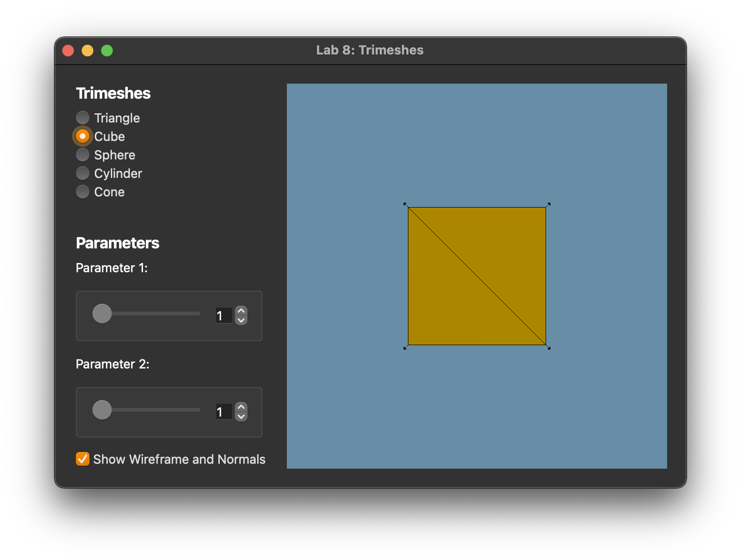Select the Cube radio button

coord(83,136)
